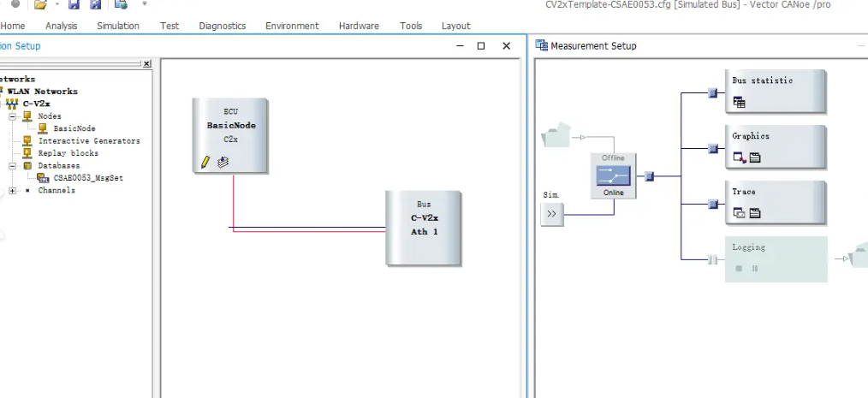The width and height of the screenshot is (868, 398).
Task: Click the configuration list icon in Trace block
Action: coord(754,213)
